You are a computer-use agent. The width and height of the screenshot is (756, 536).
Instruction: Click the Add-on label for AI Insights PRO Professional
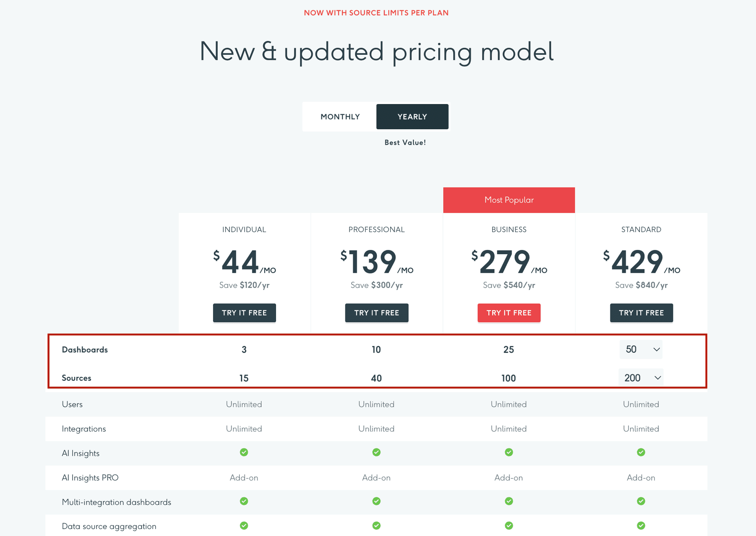pyautogui.click(x=376, y=477)
